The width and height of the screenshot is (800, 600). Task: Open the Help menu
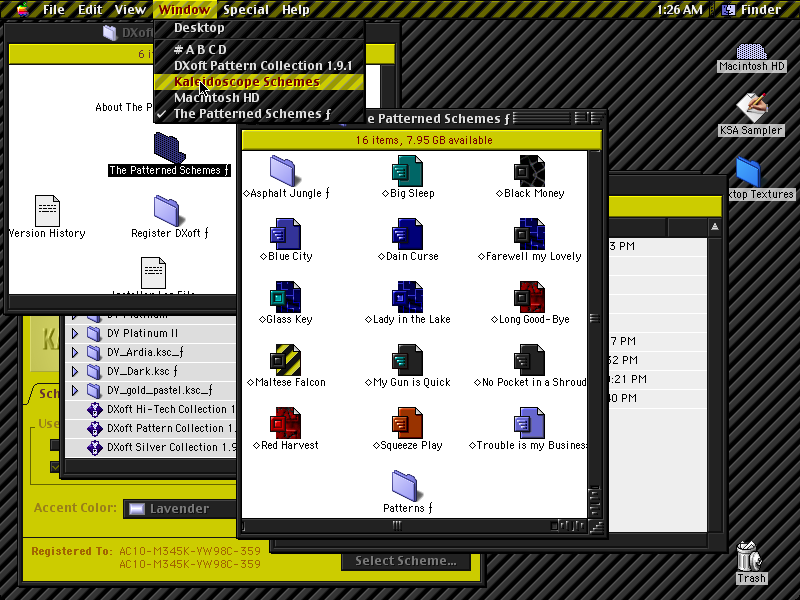tap(295, 10)
